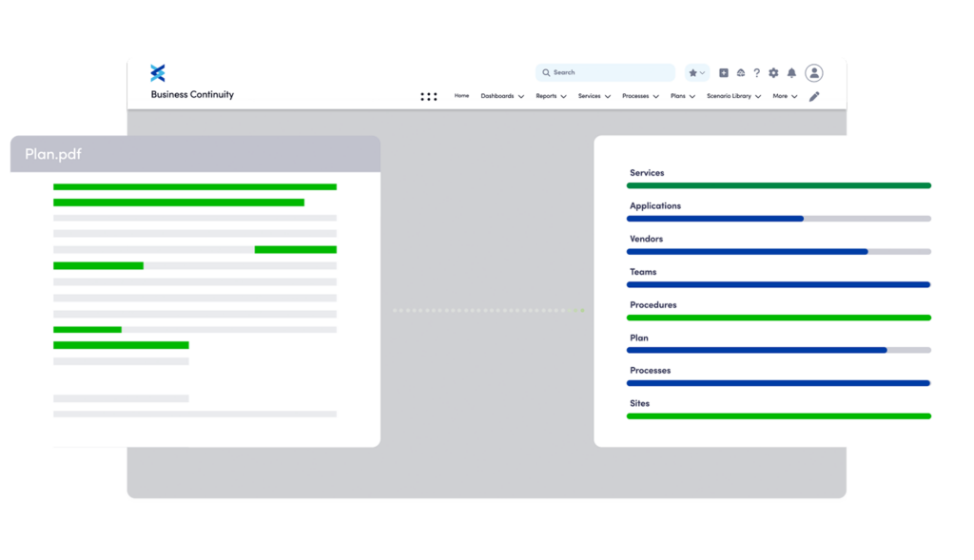This screenshot has width=974, height=560.
Task: Select the Processes navigation item
Action: click(640, 96)
